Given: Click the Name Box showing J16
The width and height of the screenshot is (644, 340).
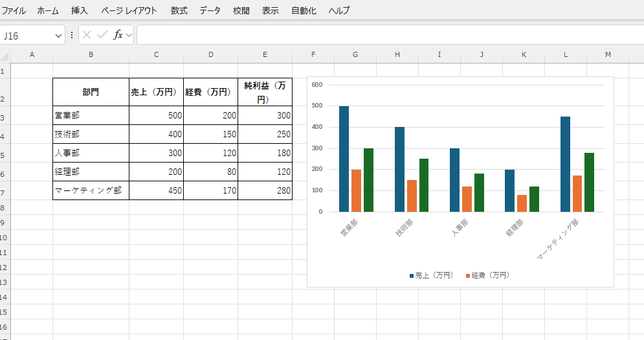Looking at the screenshot, I should (x=27, y=36).
